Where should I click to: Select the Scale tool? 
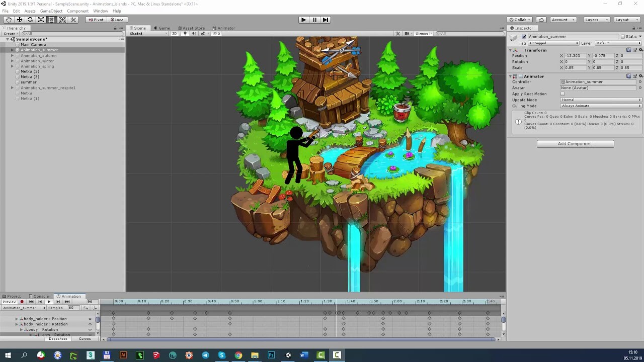tap(41, 20)
